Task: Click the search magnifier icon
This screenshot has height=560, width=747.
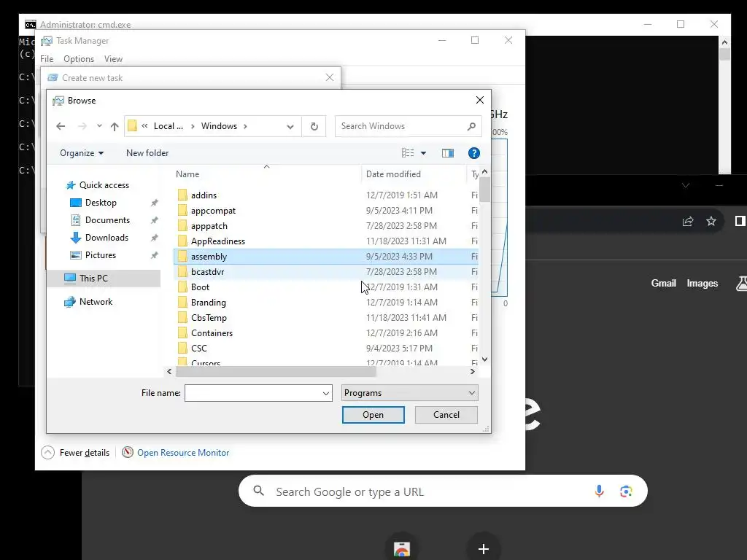Action: click(472, 126)
